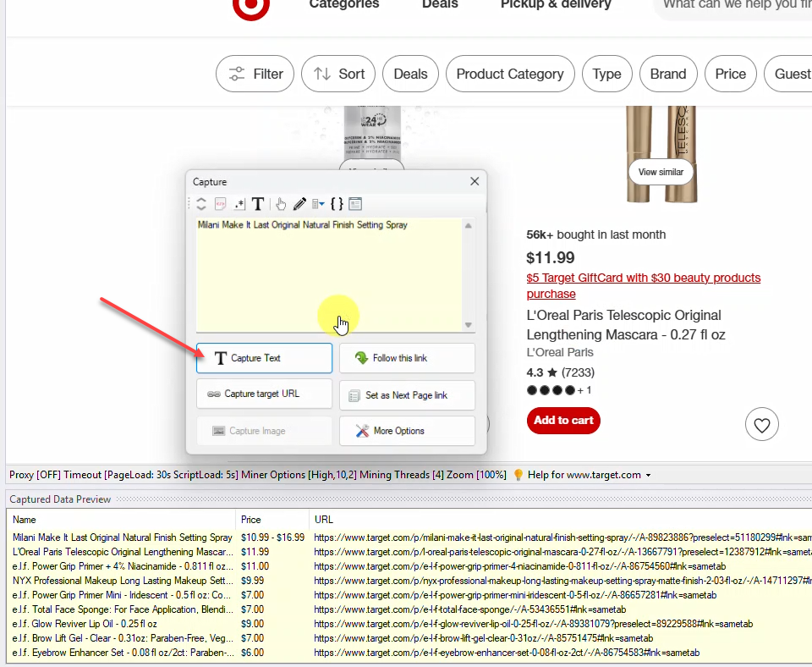The image size is (812, 667).
Task: Click the HTML source icon in Capture toolbar
Action: pyautogui.click(x=220, y=204)
